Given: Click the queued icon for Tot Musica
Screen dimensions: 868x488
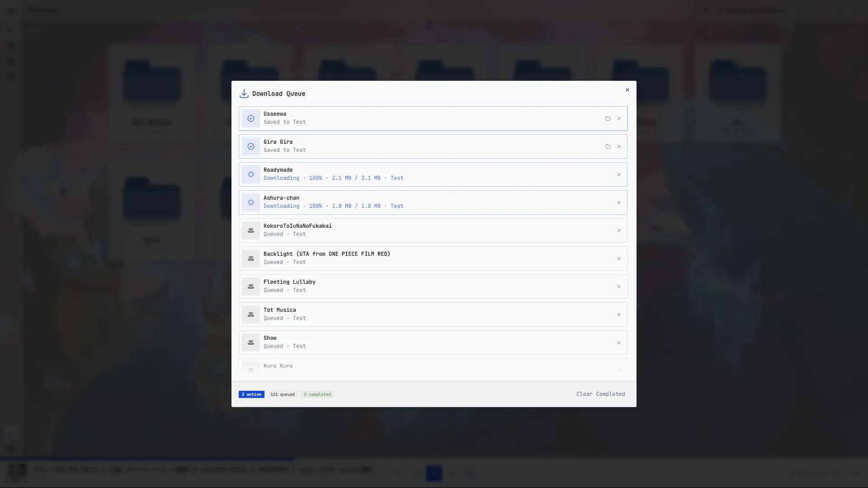Looking at the screenshot, I should point(251,314).
